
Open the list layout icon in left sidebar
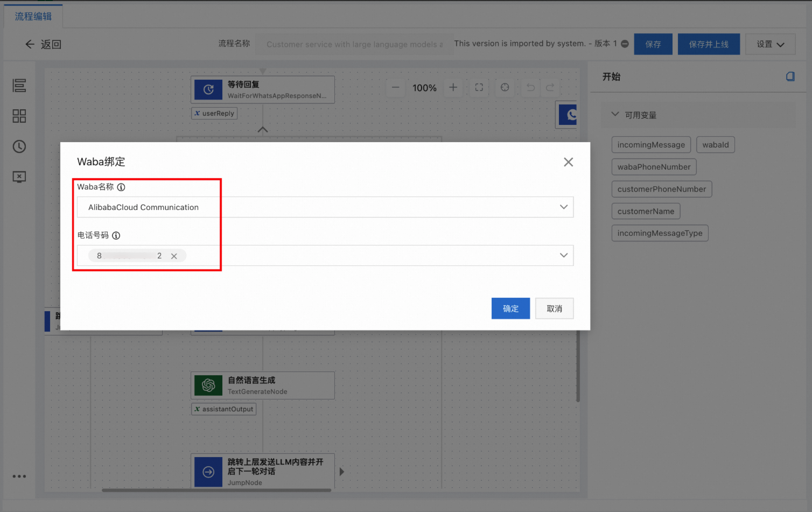[x=19, y=86]
